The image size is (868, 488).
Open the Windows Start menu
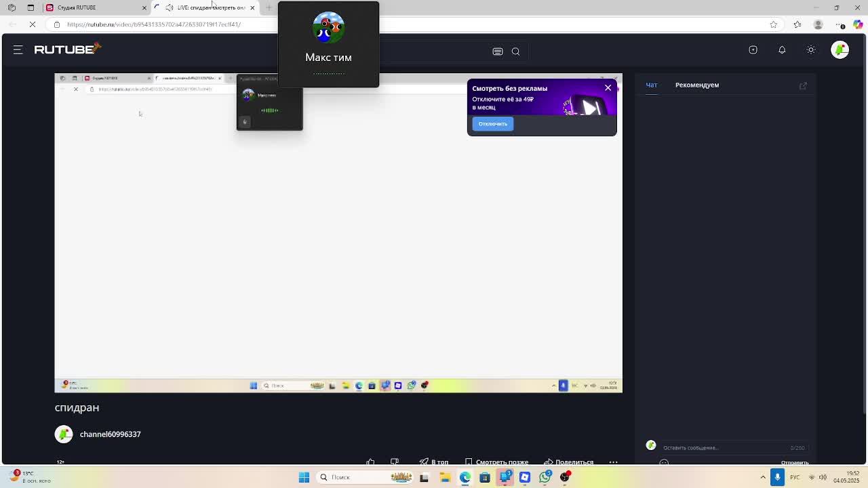[304, 477]
